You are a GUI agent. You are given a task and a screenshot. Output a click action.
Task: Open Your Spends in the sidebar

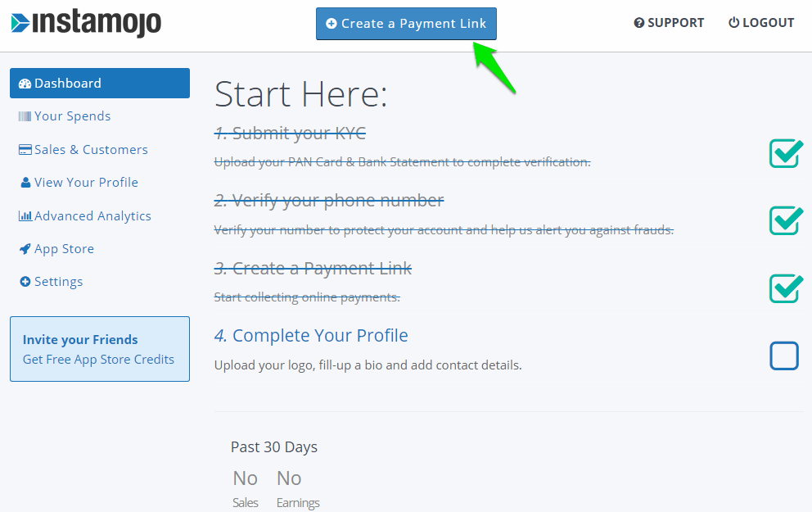pos(65,116)
